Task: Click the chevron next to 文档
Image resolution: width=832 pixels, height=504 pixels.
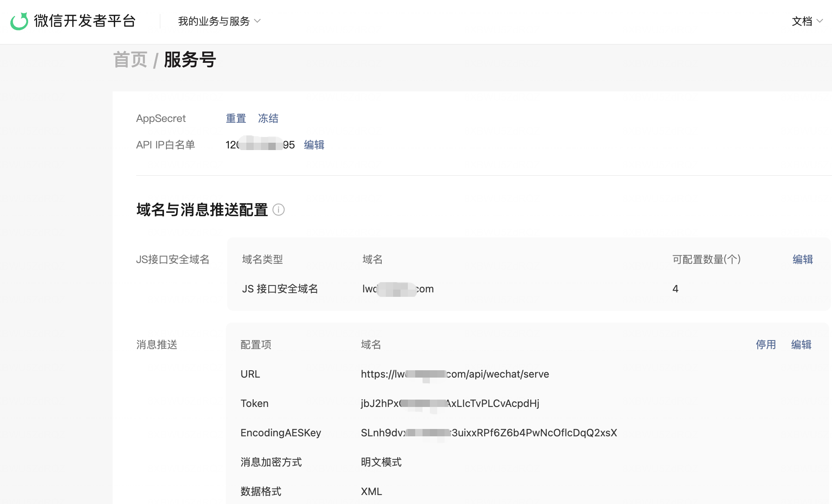Action: click(x=820, y=21)
